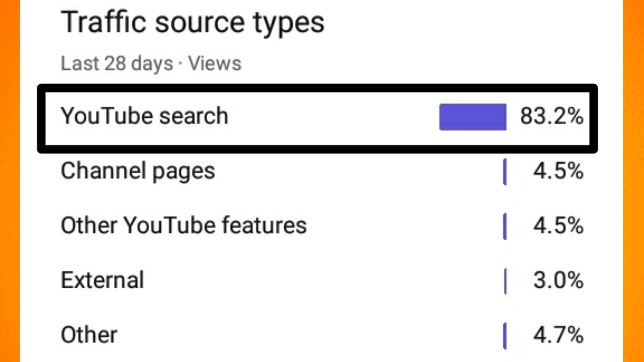Click the YouTube search blue bar
The width and height of the screenshot is (644, 362).
(473, 117)
